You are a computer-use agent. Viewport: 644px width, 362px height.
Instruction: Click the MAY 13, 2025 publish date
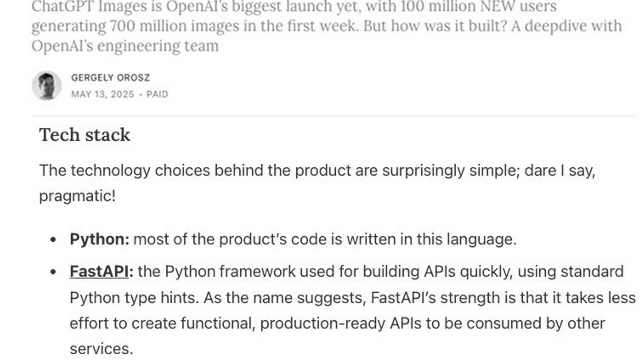coord(103,94)
